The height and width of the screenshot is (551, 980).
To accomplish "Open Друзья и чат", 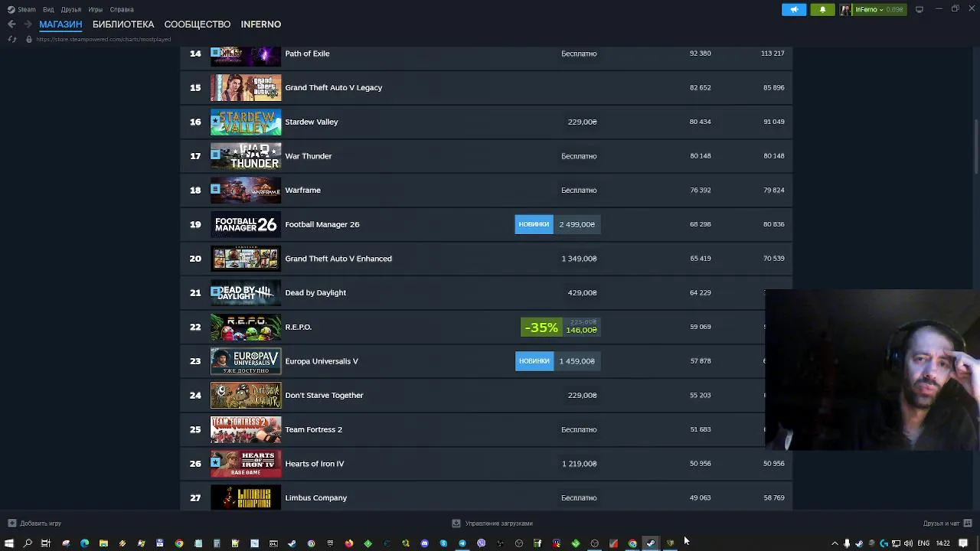I will pyautogui.click(x=941, y=523).
